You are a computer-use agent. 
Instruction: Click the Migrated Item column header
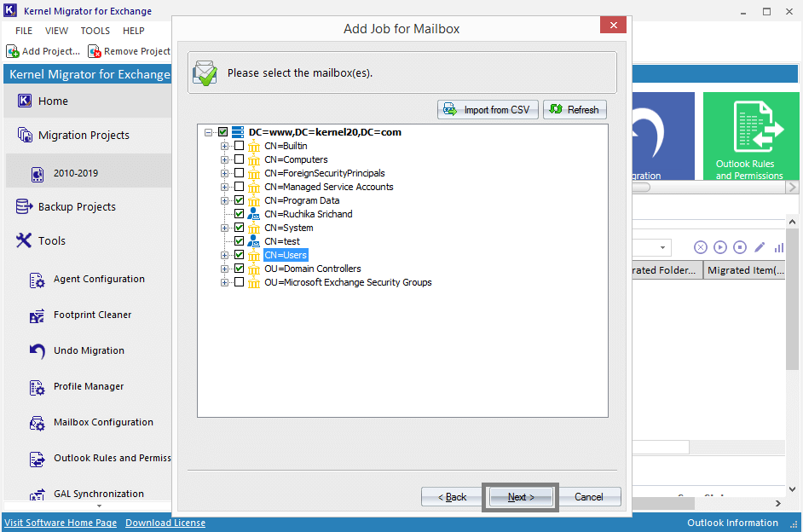tap(745, 270)
